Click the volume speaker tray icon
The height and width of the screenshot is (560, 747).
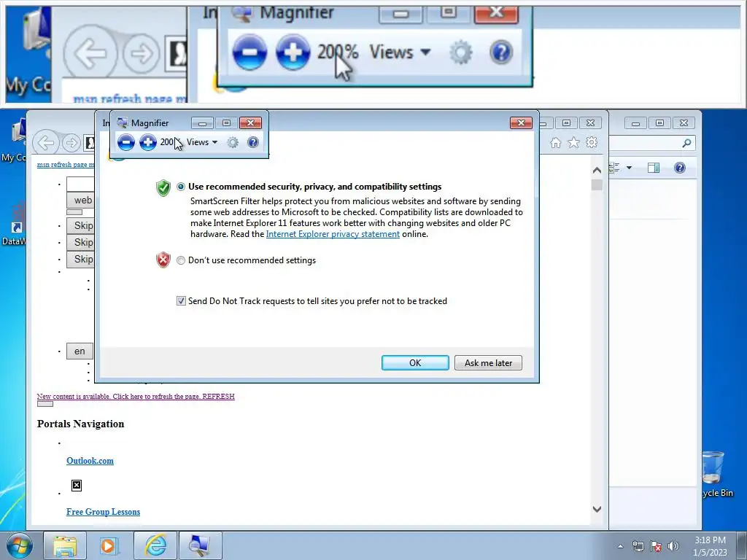point(673,546)
